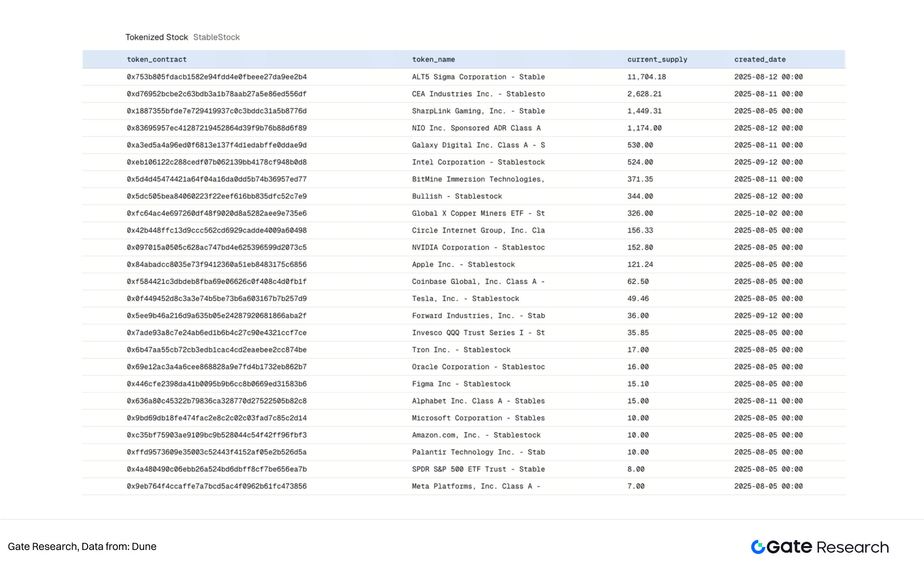Click the Intel Corporation created date
The height and width of the screenshot is (575, 924).
(x=768, y=162)
